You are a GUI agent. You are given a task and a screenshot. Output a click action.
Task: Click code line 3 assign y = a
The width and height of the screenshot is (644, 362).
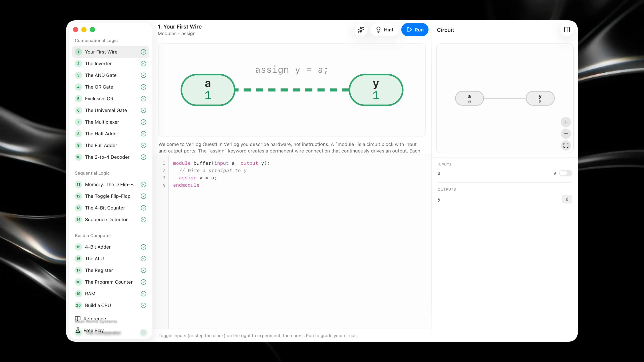tap(198, 178)
